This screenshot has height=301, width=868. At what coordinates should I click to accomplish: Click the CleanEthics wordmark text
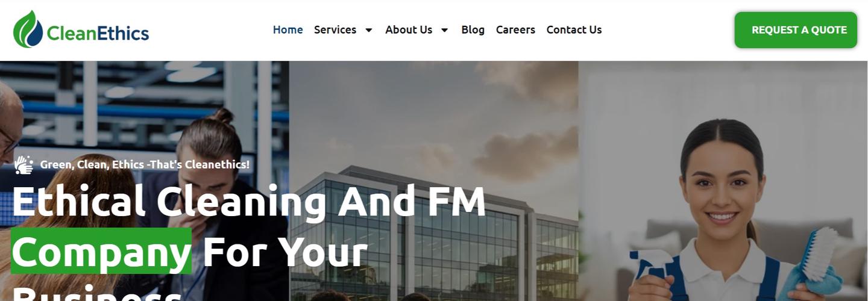[98, 33]
